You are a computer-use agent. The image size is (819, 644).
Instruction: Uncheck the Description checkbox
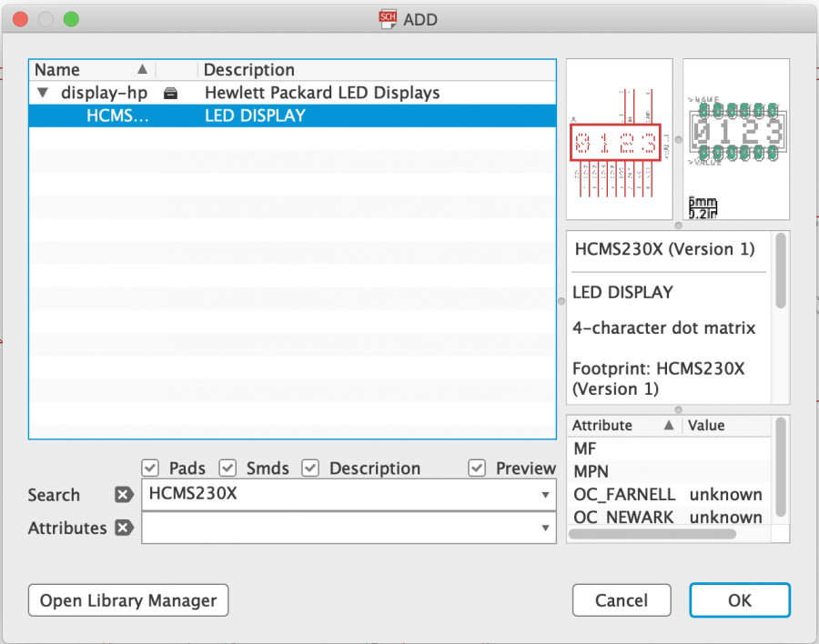311,468
